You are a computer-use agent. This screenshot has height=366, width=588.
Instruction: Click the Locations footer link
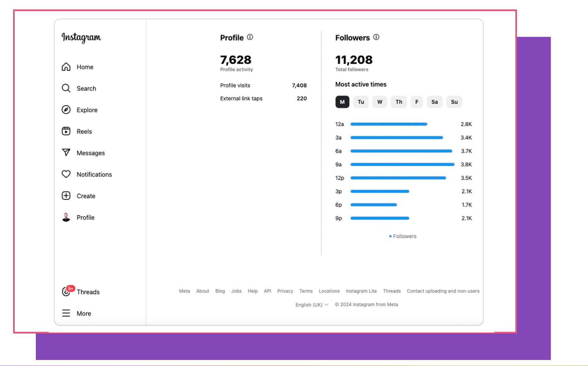coord(329,291)
